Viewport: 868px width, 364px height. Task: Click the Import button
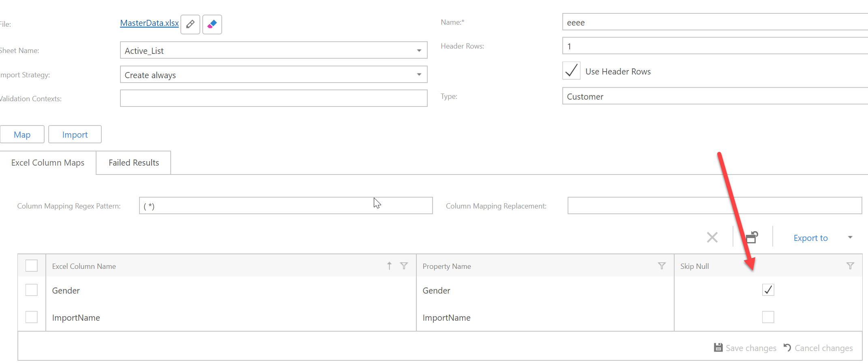[75, 134]
